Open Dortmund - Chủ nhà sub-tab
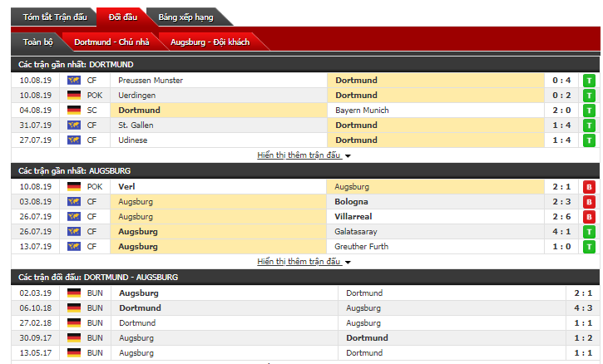 111,42
